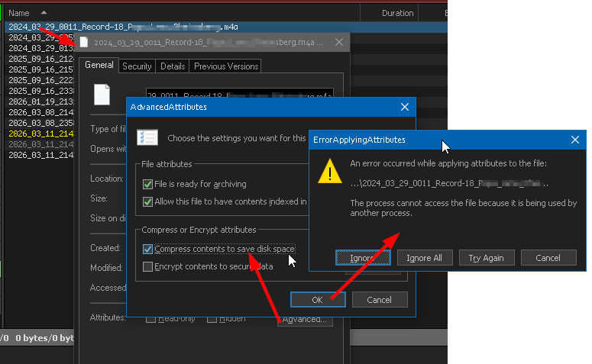Screen dimensions: 592x364
Task: Click OK in AdvancedAttributes dialog
Action: (x=317, y=300)
